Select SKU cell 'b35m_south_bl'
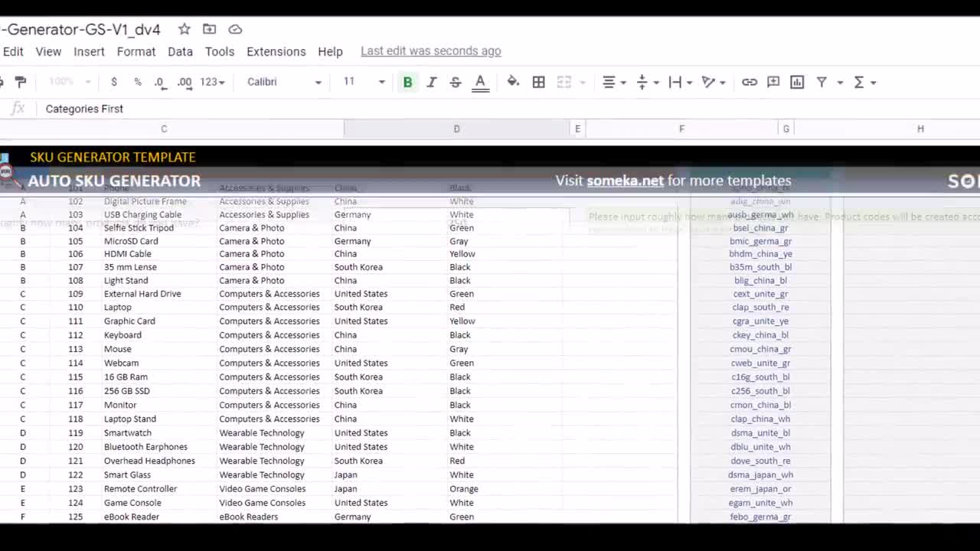The height and width of the screenshot is (551, 980). (x=760, y=267)
